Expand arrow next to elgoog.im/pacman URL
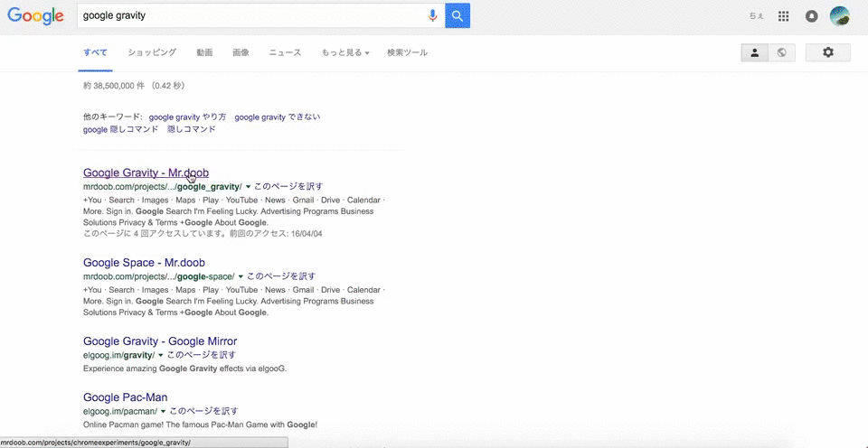This screenshot has width=868, height=448. (164, 411)
